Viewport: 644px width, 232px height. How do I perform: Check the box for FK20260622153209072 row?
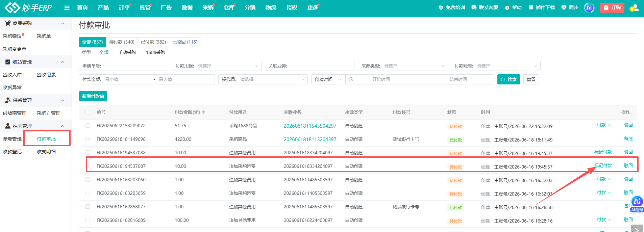88,126
